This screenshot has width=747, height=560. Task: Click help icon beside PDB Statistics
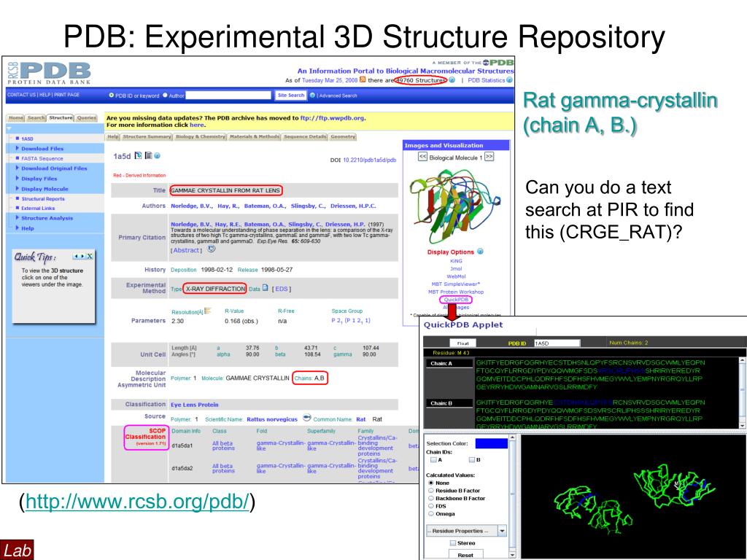click(x=509, y=80)
